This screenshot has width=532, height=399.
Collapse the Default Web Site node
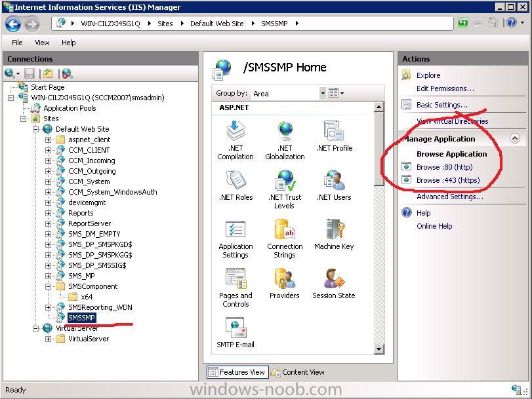35,129
